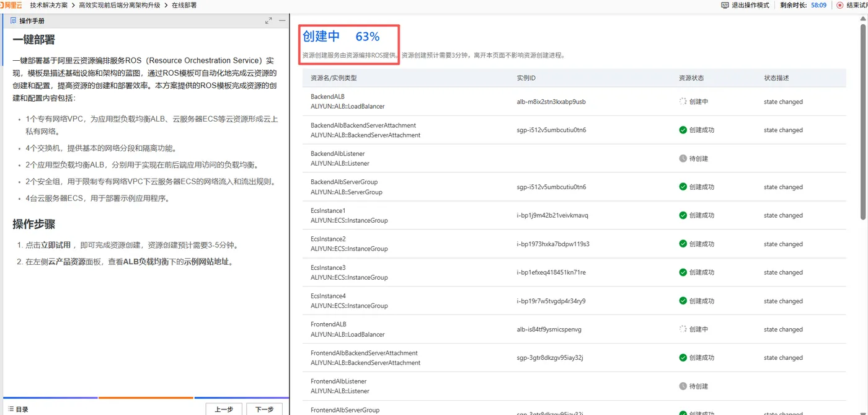The width and height of the screenshot is (868, 415).
Task: Click the 阿里云 logo
Action: 12,5
